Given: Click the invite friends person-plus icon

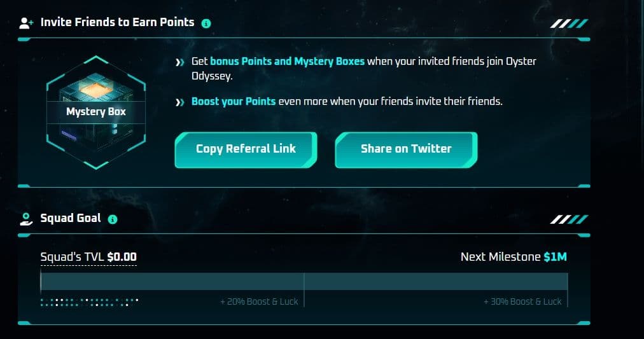Looking at the screenshot, I should click(26, 23).
